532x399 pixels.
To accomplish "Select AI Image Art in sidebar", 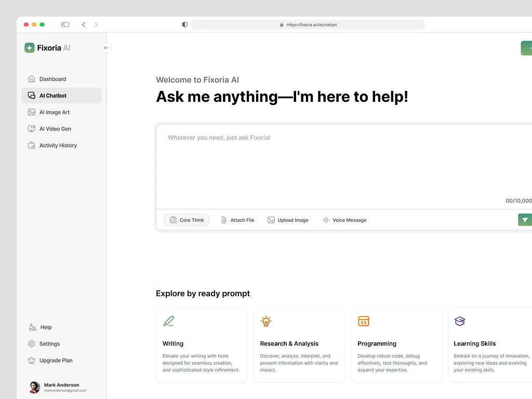I will pos(54,112).
